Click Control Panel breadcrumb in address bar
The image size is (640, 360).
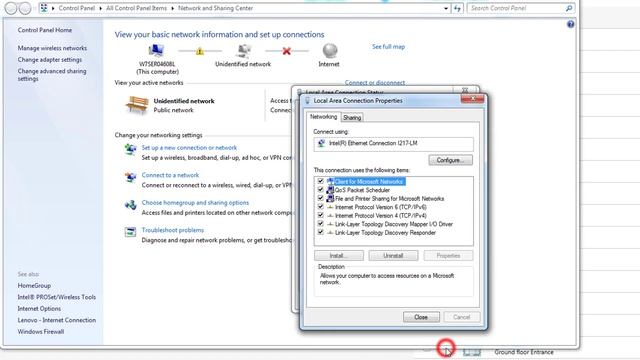[77, 8]
